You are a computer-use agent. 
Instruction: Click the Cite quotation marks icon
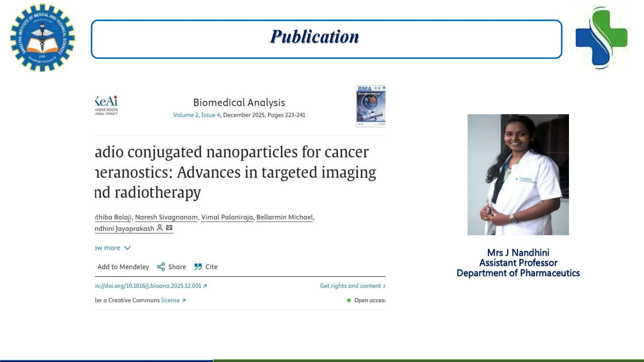point(198,267)
